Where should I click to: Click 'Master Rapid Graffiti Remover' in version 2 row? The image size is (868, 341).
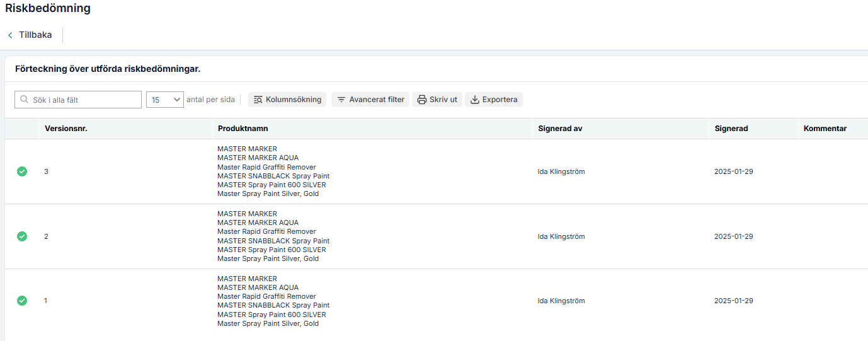(x=266, y=232)
